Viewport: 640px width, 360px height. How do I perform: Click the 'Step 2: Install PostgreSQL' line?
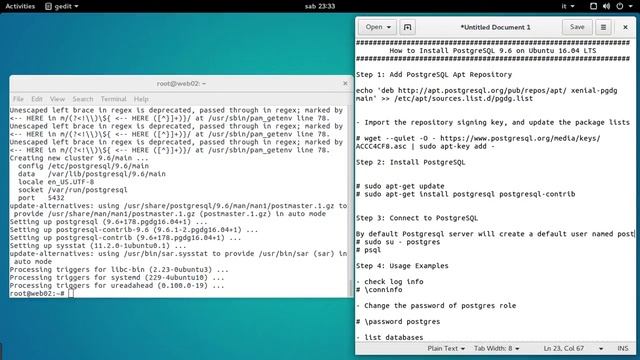point(411,162)
